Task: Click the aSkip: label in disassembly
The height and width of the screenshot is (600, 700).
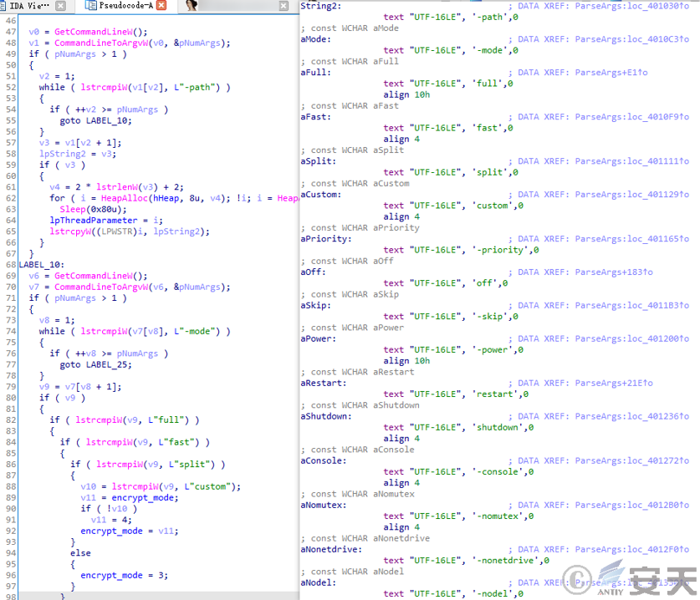Action: click(315, 306)
